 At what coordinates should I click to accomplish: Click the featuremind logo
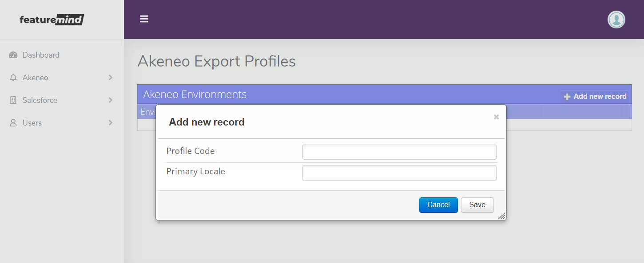(x=52, y=20)
